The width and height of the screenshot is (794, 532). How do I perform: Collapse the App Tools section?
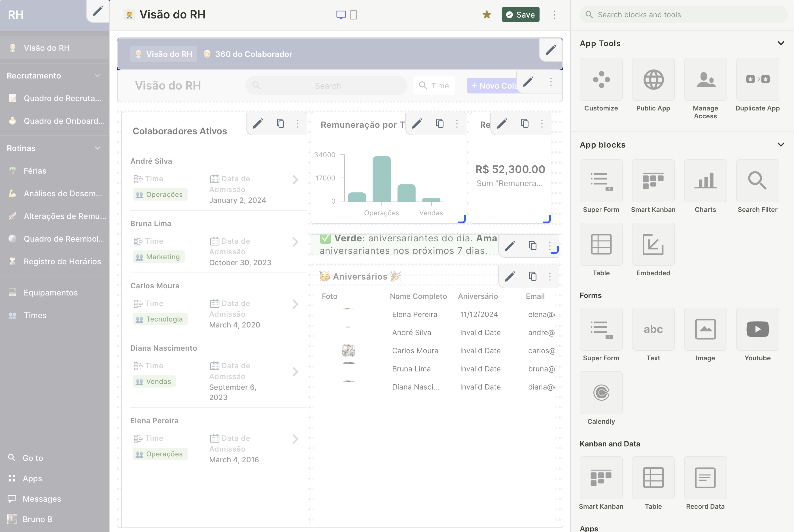[x=780, y=43]
